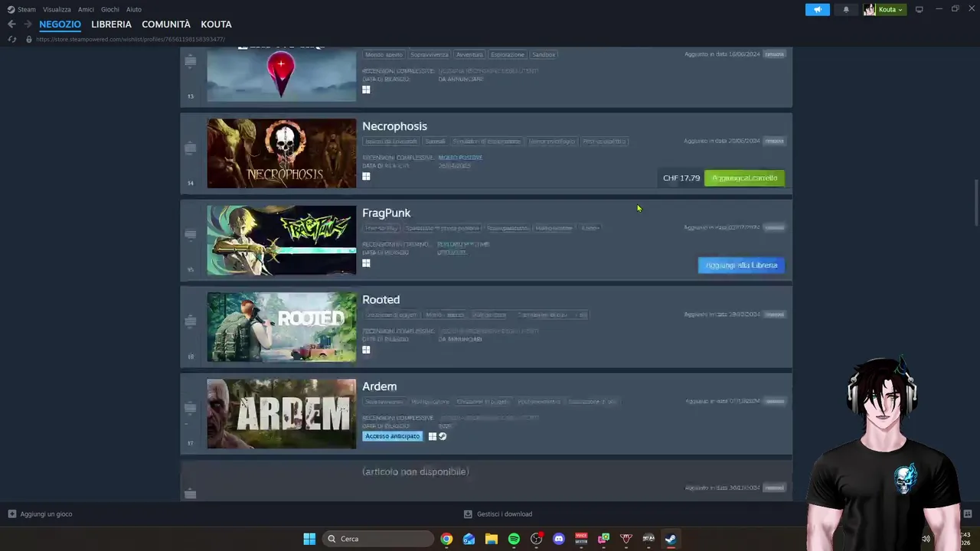The image size is (980, 551).
Task: Click plus icon for Aggiungi un gioco
Action: point(11,514)
